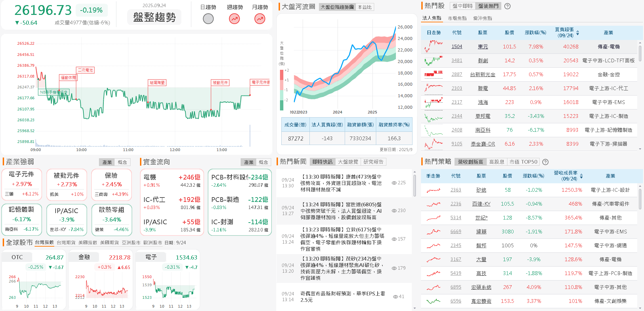Open the help icon next to 市值TOP50
The image size is (644, 311).
(545, 162)
